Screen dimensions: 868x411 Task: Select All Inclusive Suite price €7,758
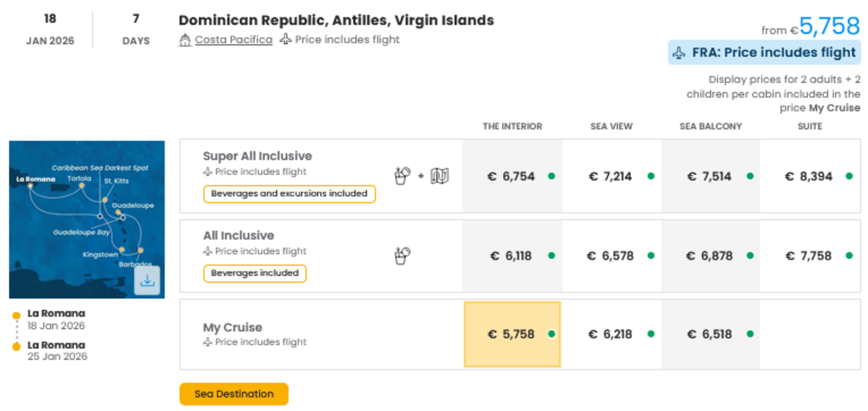[x=809, y=256]
